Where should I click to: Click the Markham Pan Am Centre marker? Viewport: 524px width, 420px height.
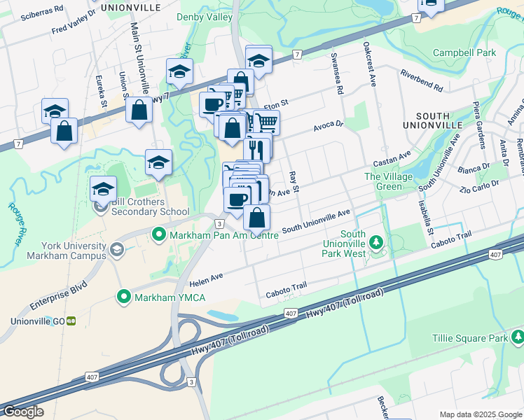point(159,234)
